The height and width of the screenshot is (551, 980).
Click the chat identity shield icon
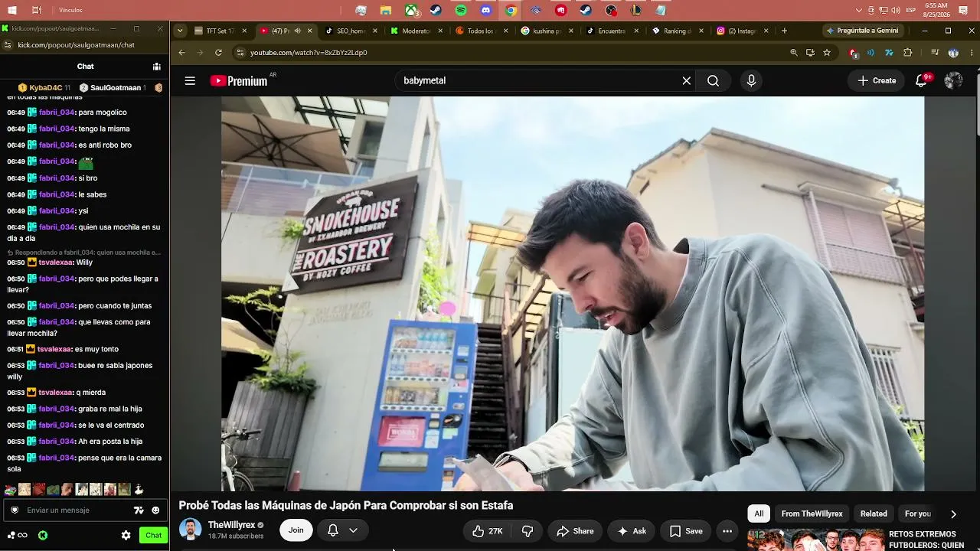[x=14, y=510]
